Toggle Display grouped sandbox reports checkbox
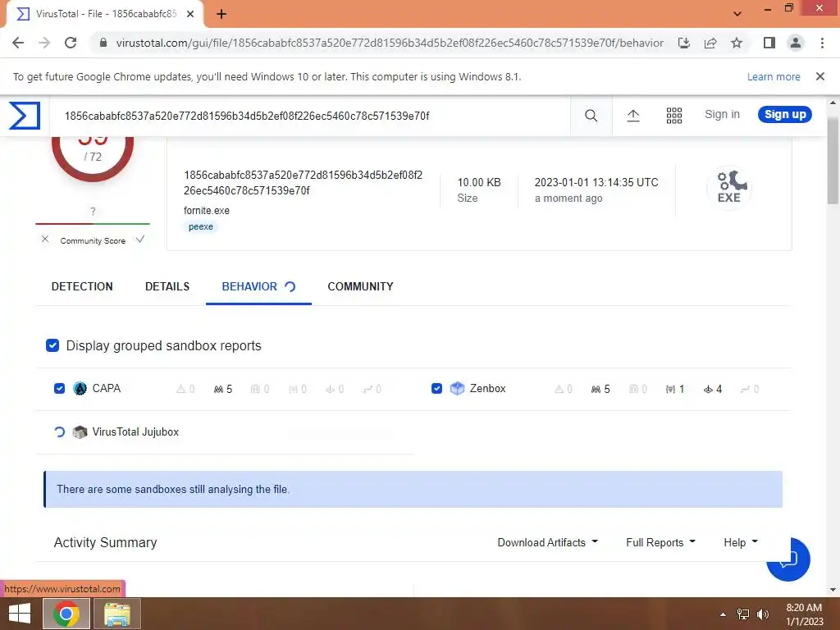 [52, 345]
